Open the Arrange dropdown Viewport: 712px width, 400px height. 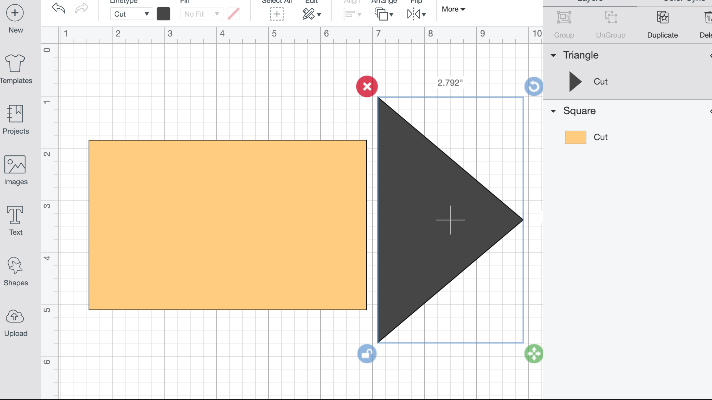click(384, 14)
